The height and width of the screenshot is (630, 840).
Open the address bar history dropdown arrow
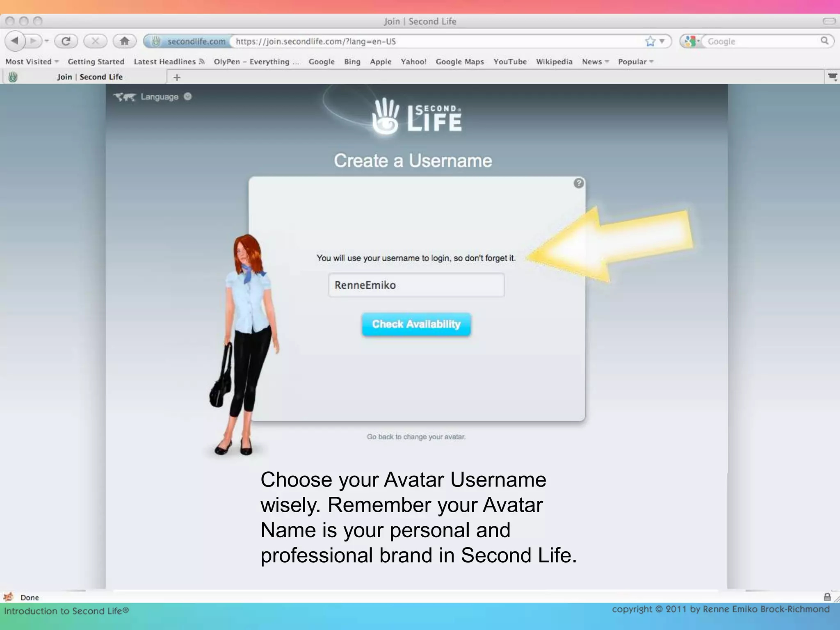click(662, 41)
